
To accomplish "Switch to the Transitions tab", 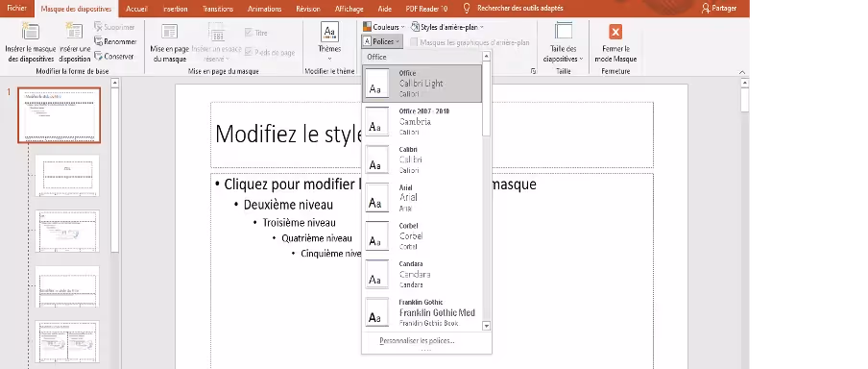I will coord(218,9).
